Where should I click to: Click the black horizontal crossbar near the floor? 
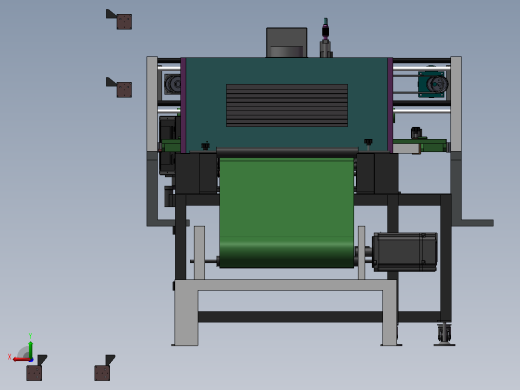pos(290,317)
